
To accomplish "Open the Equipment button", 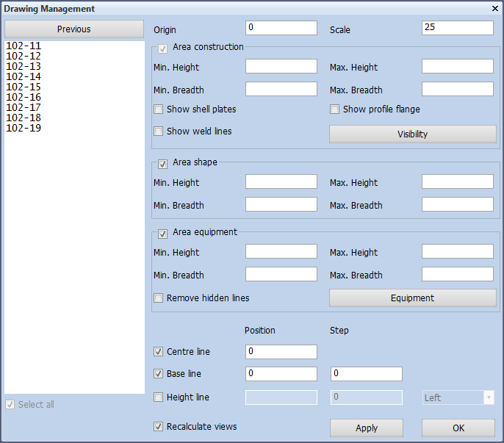I will point(413,298).
